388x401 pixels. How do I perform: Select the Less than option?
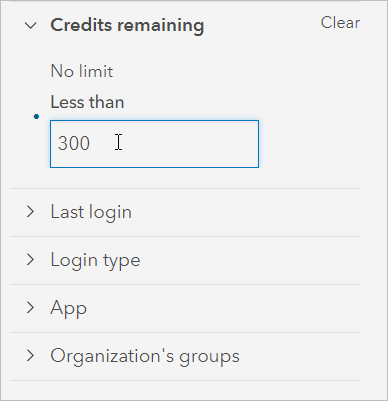click(87, 102)
